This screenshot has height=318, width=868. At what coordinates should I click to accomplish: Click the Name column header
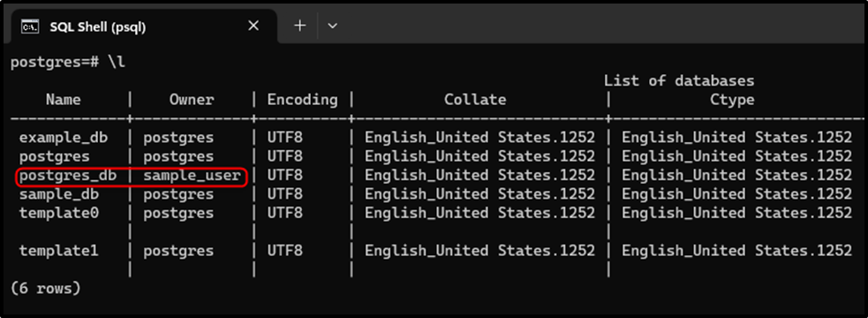(63, 100)
